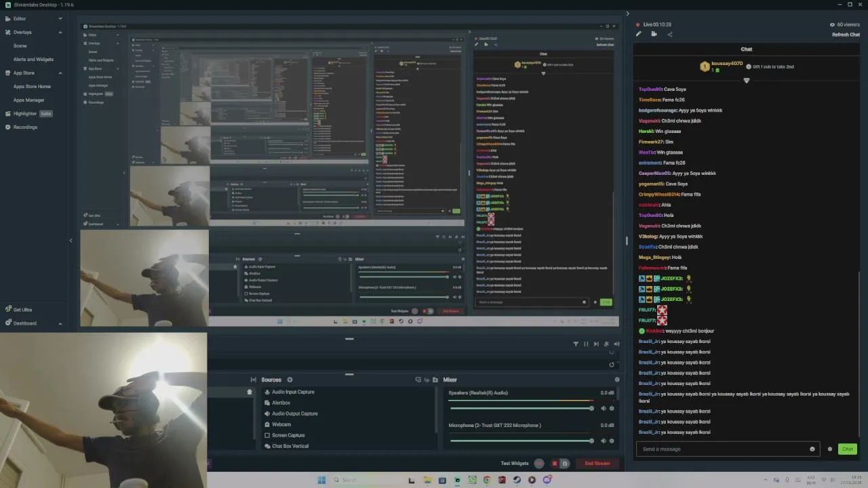Toggle the replay buffer button in footer

564,464
